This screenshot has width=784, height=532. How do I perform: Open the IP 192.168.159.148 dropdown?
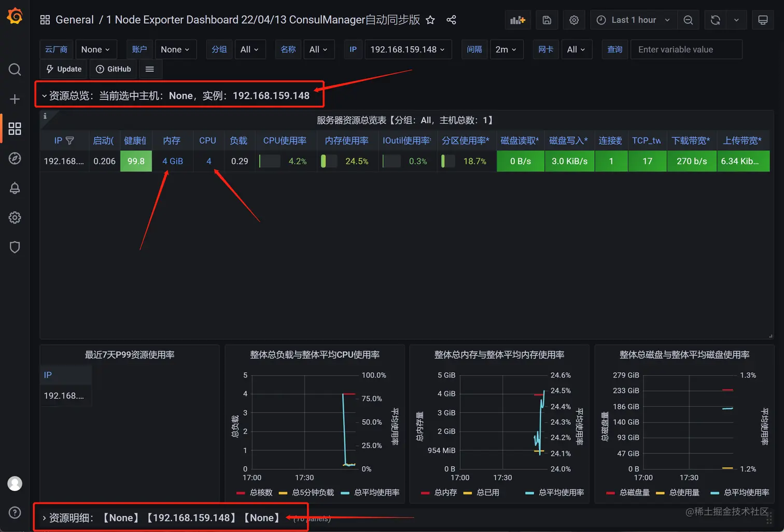click(408, 49)
